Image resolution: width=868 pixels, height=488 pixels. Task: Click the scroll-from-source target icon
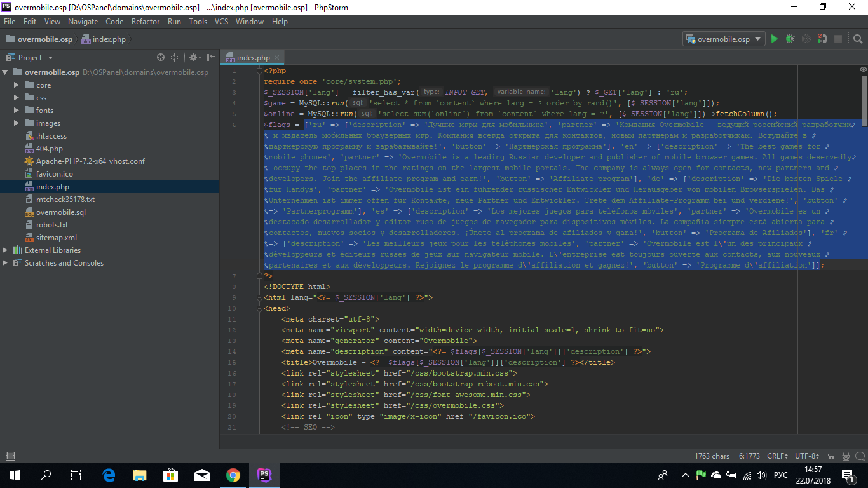tap(161, 57)
